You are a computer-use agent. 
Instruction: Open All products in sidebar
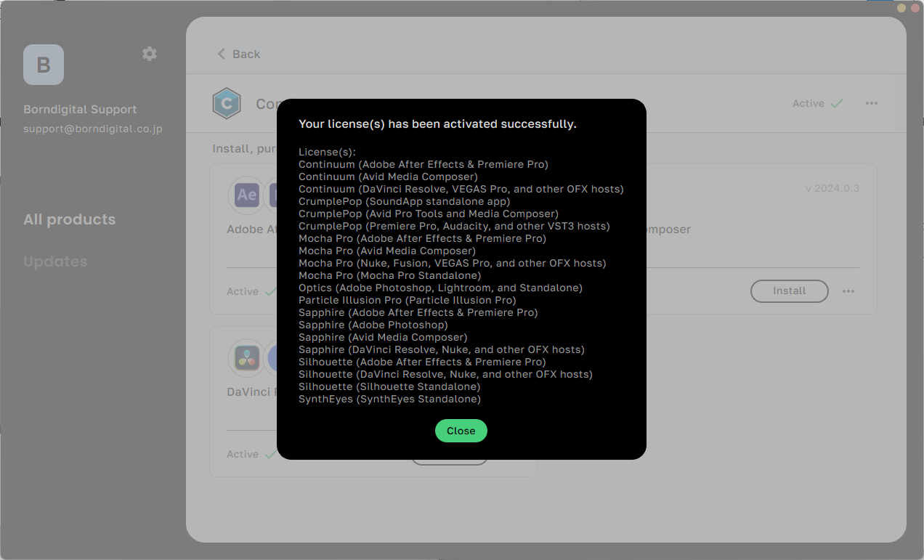(70, 219)
